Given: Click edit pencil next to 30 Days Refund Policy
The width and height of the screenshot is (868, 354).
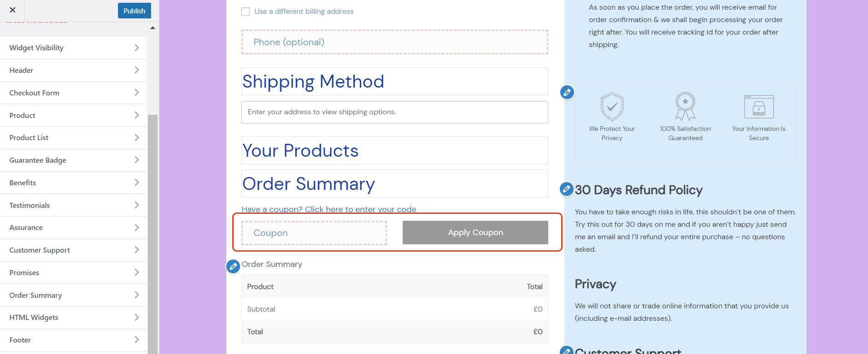Looking at the screenshot, I should click(566, 189).
